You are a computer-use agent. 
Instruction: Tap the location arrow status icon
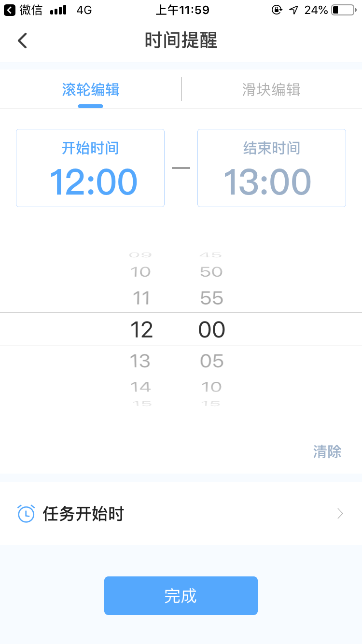coord(293,10)
